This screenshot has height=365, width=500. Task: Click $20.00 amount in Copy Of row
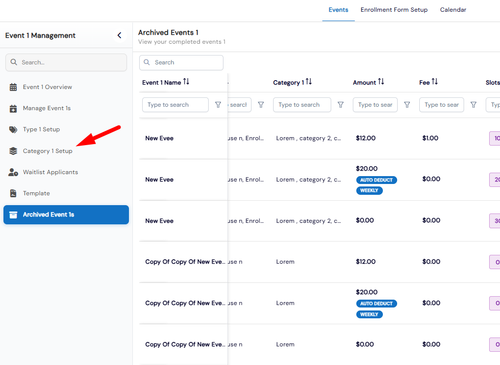(x=367, y=292)
